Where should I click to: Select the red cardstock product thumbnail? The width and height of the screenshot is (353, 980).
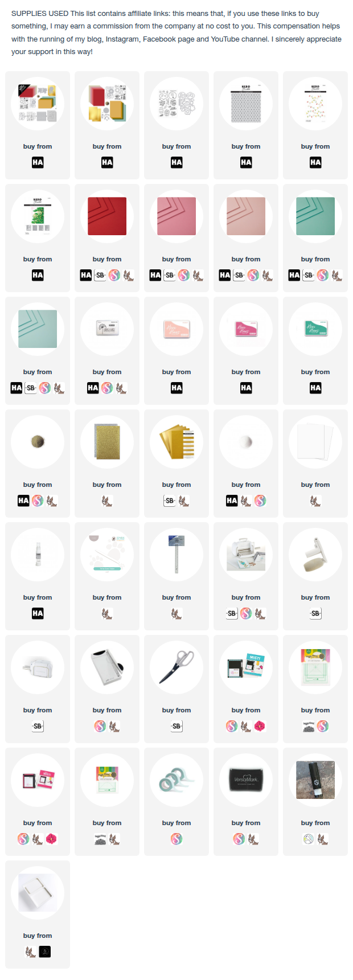coord(107,216)
